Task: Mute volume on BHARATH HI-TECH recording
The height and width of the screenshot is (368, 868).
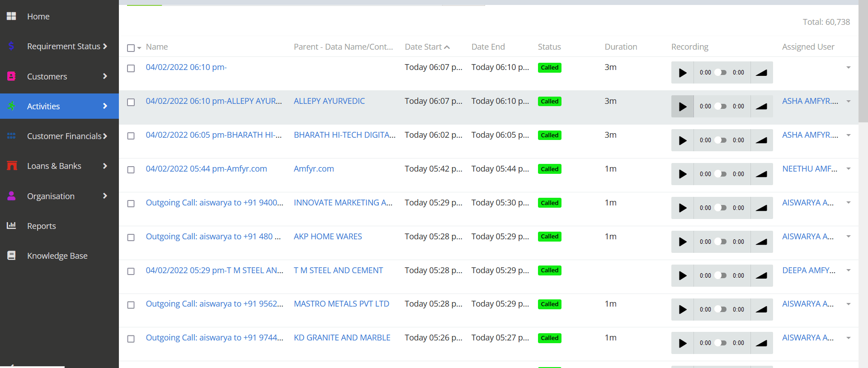Action: click(x=761, y=140)
